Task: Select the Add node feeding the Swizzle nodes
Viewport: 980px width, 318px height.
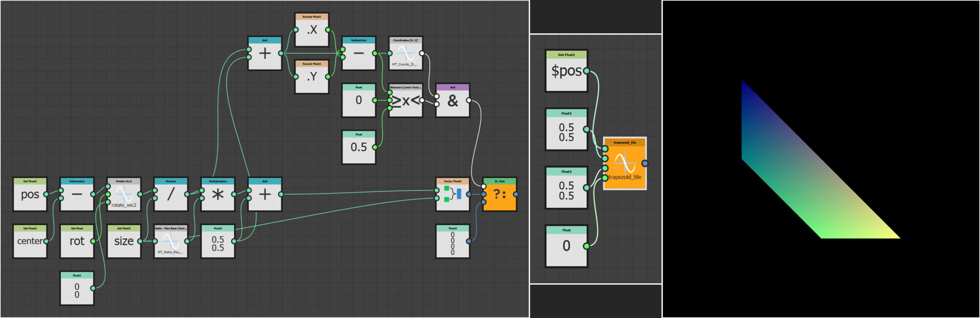Action: pos(265,53)
